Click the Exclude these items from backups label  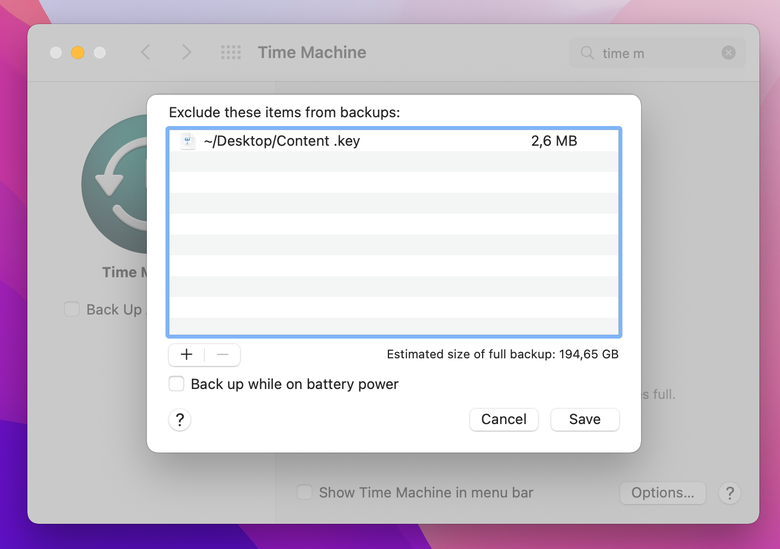click(284, 112)
